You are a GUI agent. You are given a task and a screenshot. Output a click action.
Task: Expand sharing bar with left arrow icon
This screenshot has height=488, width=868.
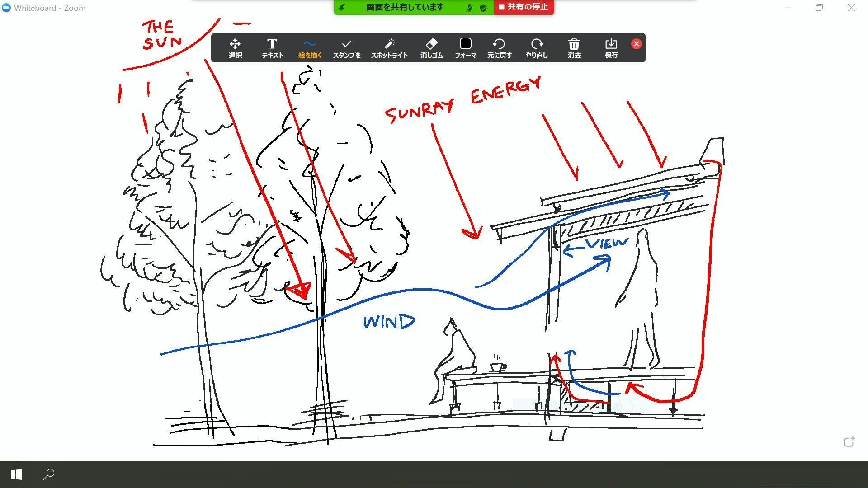point(342,8)
